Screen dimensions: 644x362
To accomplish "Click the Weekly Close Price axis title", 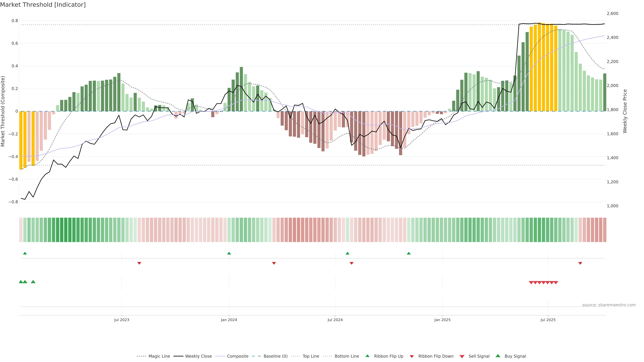I will [x=625, y=111].
